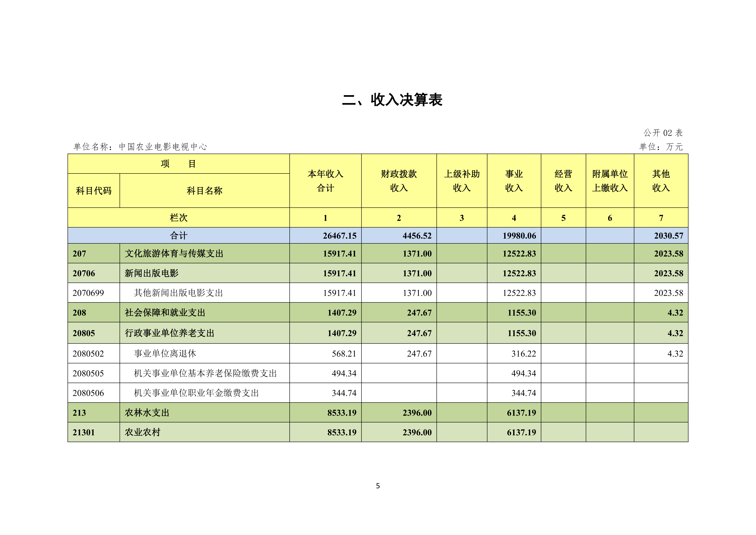The width and height of the screenshot is (756, 535).
Task: Click value 568.21
Action: point(344,354)
